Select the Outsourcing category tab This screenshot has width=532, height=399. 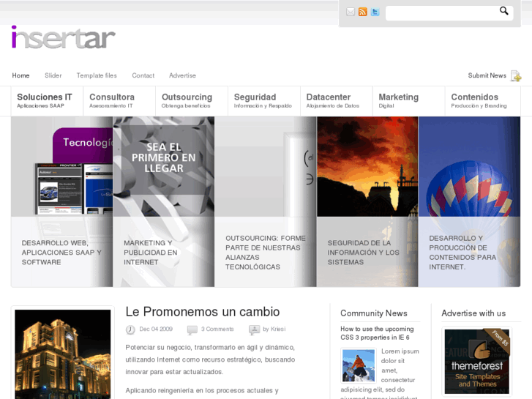coord(192,101)
